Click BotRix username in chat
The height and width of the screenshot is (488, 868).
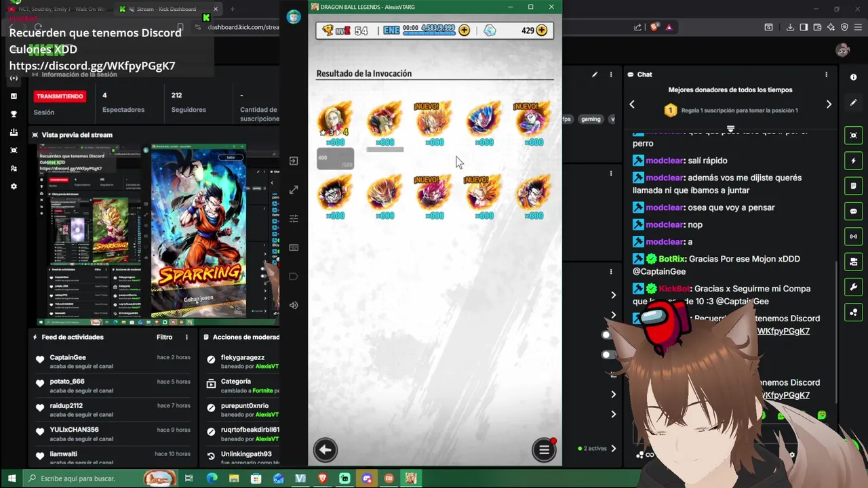672,259
